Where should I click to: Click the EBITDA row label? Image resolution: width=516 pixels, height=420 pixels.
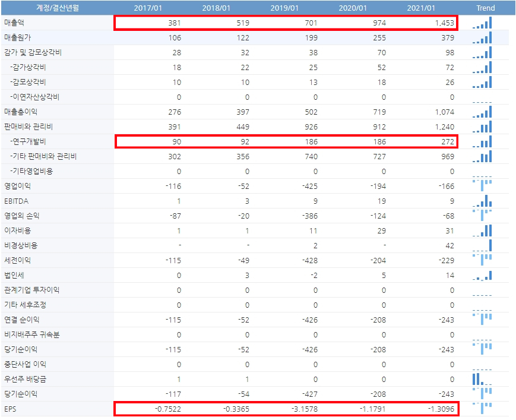(16, 201)
